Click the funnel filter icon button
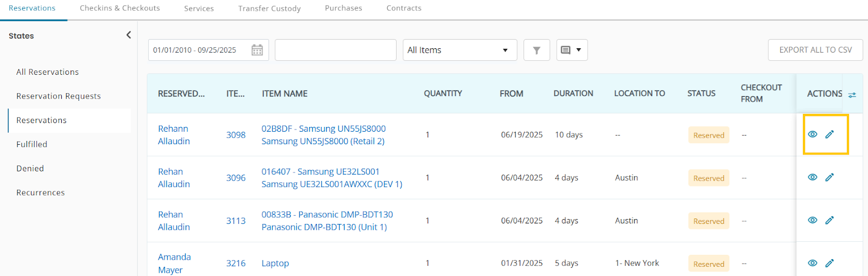Viewport: 868px width, 276px height. (537, 50)
